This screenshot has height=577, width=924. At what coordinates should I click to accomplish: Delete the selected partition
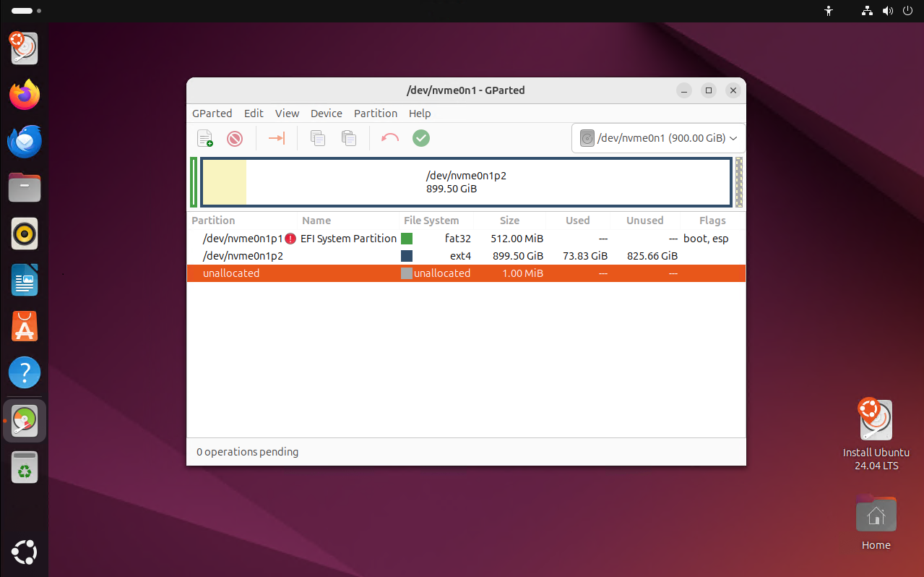233,138
